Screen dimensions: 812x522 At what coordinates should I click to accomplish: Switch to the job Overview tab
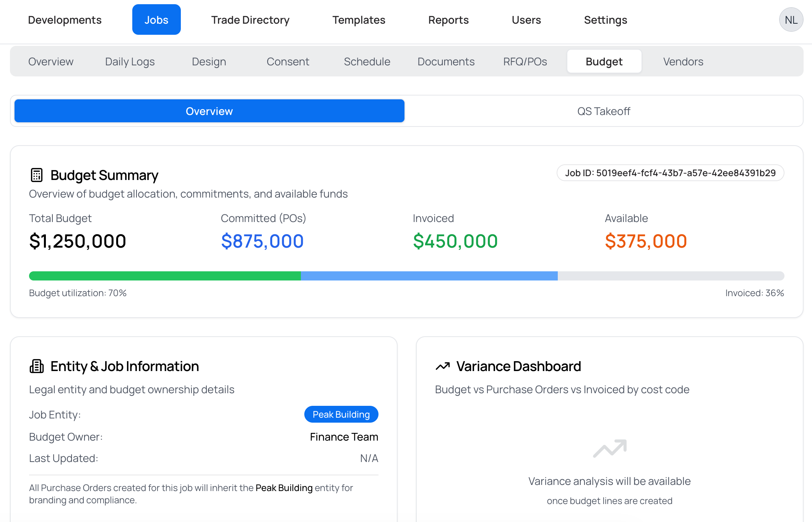tap(51, 62)
